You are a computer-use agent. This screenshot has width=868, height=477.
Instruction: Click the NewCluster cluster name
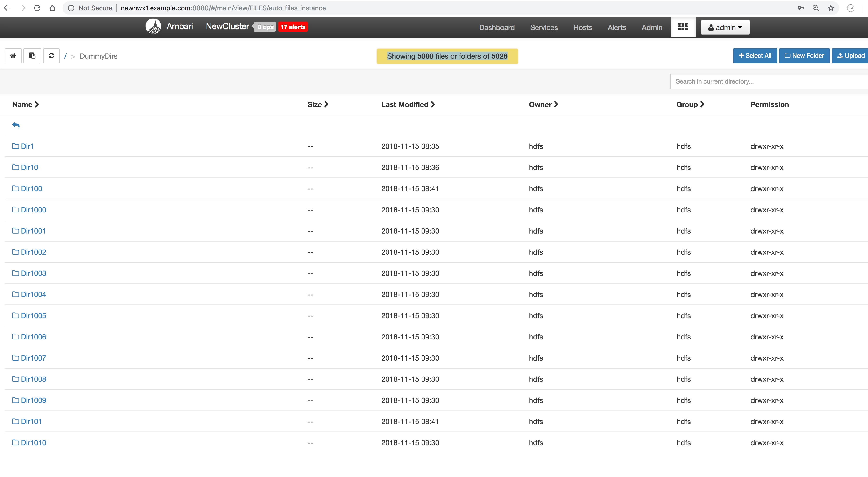click(227, 26)
